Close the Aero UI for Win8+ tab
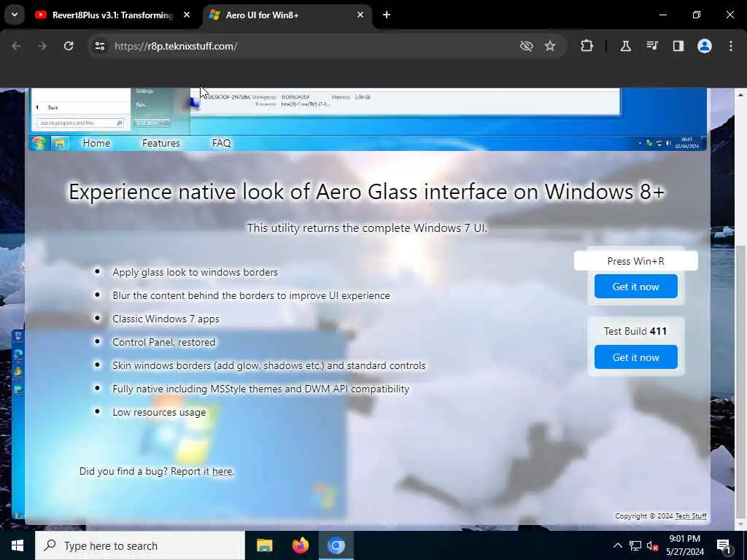This screenshot has width=747, height=560. (x=360, y=15)
